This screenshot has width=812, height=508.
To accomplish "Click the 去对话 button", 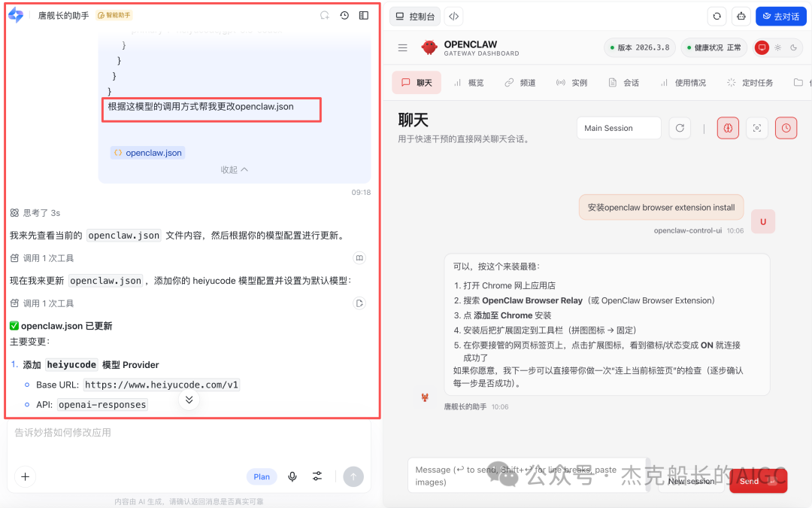I will click(x=781, y=16).
